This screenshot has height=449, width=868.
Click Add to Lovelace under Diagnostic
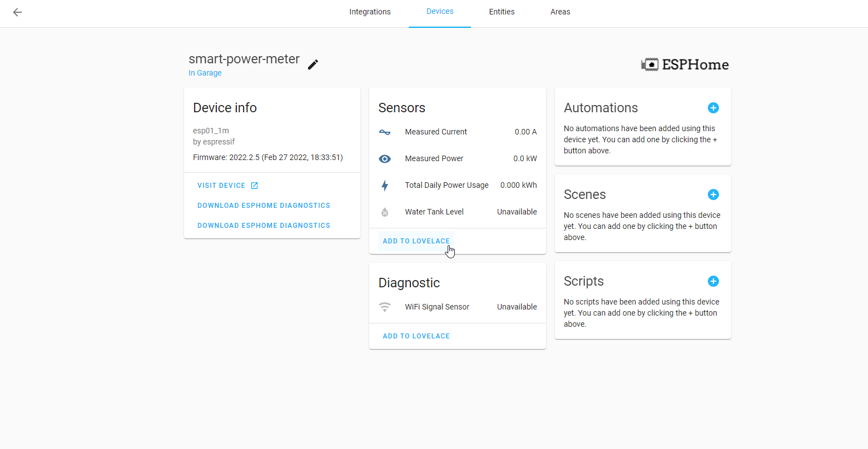click(416, 336)
